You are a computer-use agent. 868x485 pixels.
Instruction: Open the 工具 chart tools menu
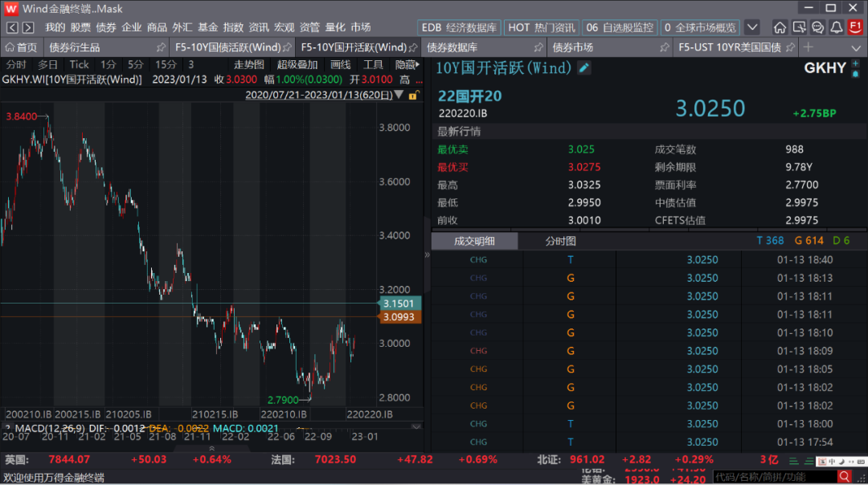tap(373, 65)
